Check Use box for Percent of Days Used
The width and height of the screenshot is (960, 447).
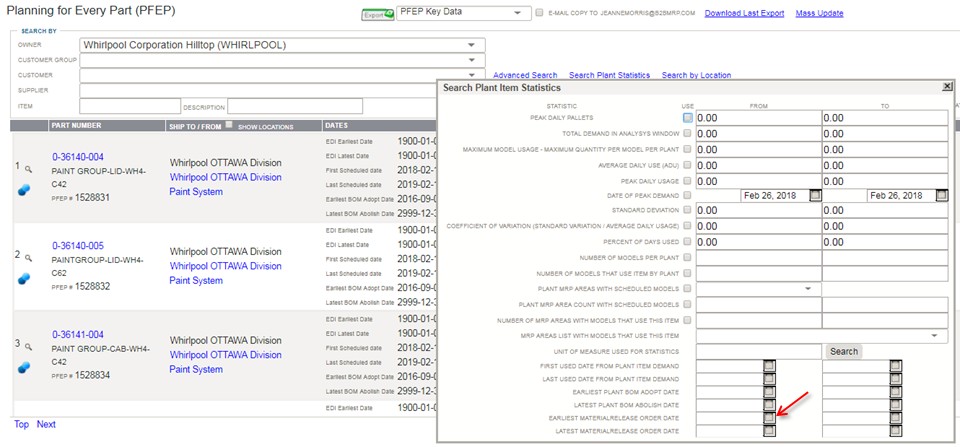(x=688, y=241)
